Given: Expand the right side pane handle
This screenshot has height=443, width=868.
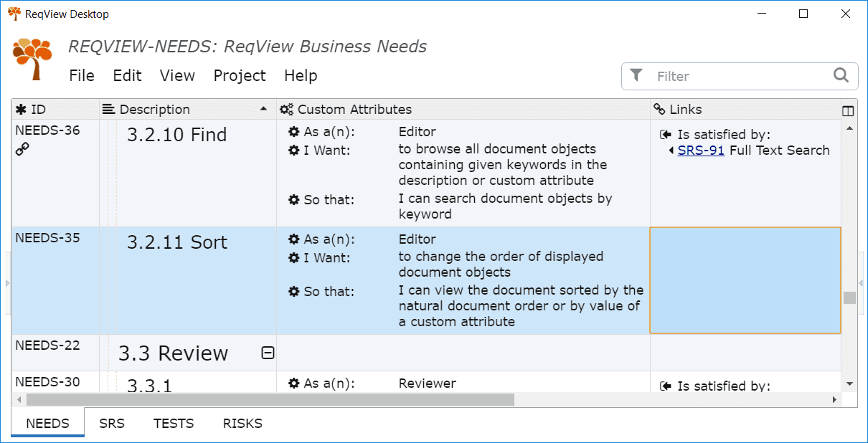Looking at the screenshot, I should click(x=861, y=283).
